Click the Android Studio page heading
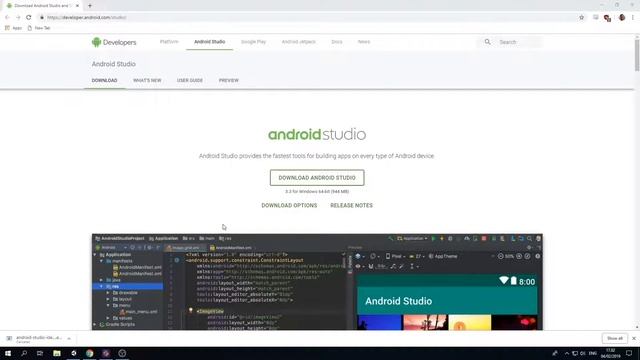Screen dimensions: 640x360 (113, 64)
